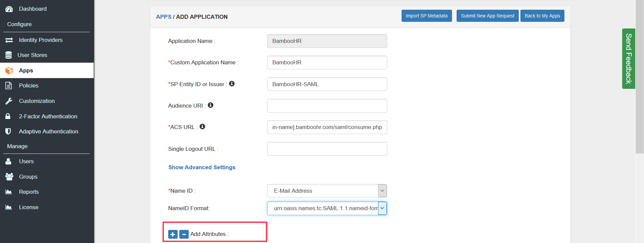
Task: Click the ACS URL input field
Action: [327, 127]
